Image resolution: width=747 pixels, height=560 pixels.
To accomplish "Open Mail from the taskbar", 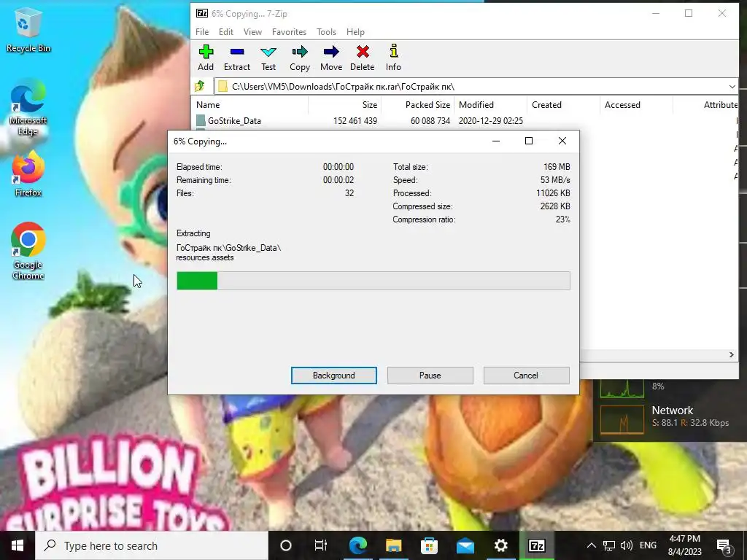I will pos(465,545).
